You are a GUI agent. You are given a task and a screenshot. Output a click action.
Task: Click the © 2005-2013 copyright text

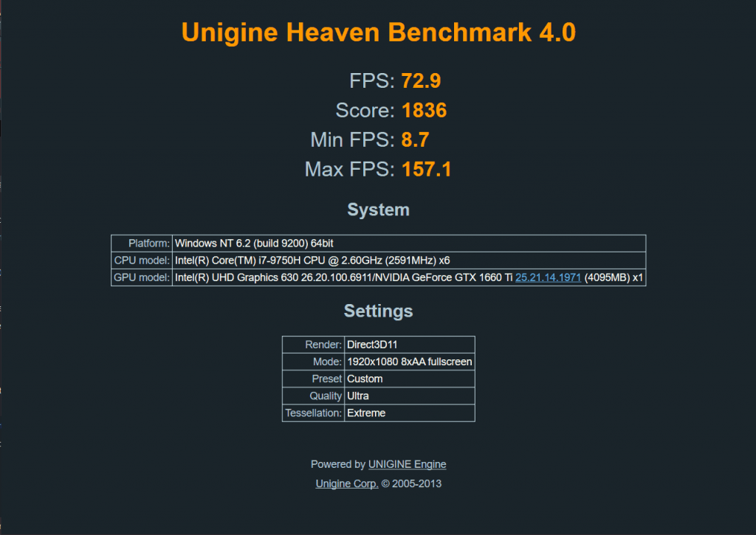pyautogui.click(x=411, y=483)
